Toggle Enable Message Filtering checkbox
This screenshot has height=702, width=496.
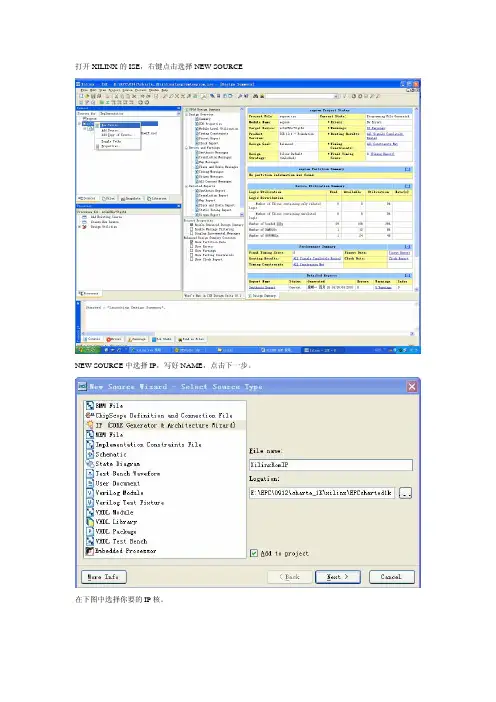(192, 229)
